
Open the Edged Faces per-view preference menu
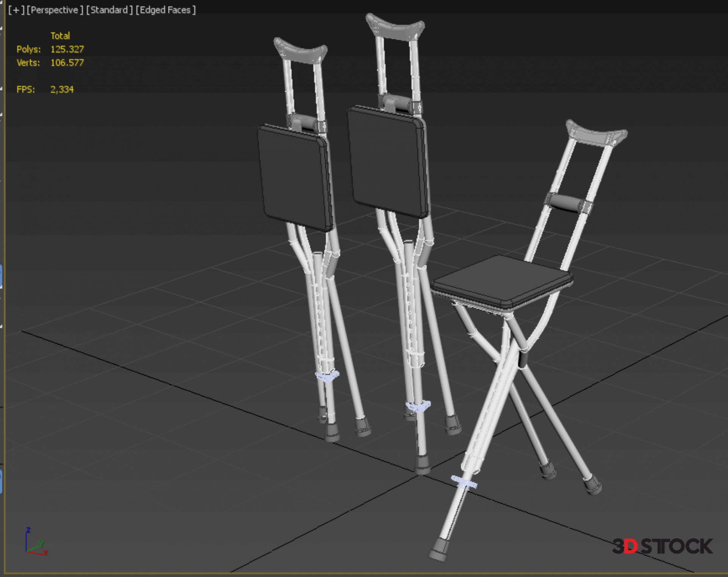click(x=166, y=10)
